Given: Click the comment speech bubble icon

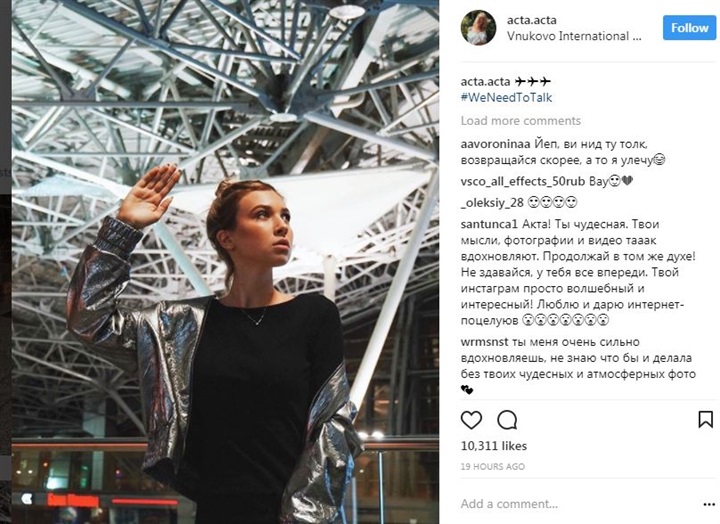Looking at the screenshot, I should coord(507,420).
